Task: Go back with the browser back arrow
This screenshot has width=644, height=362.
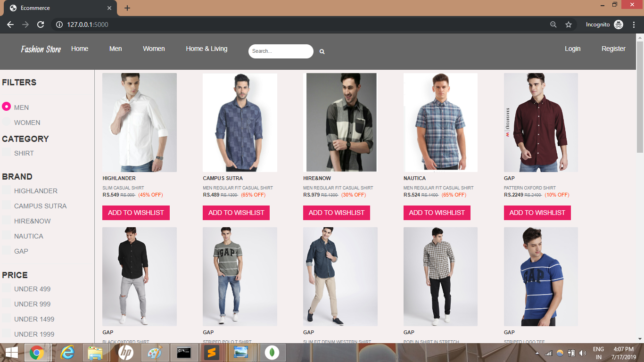Action: tap(10, 25)
